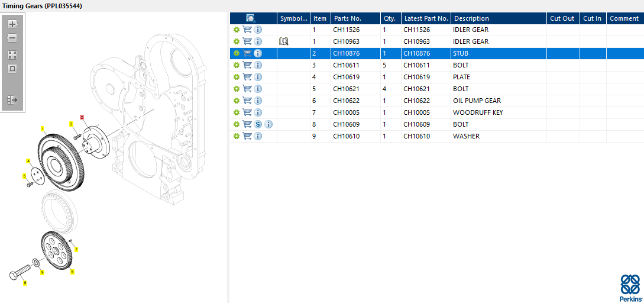The width and height of the screenshot is (644, 303).
Task: Sort table by Parts No. column
Action: 347,18
